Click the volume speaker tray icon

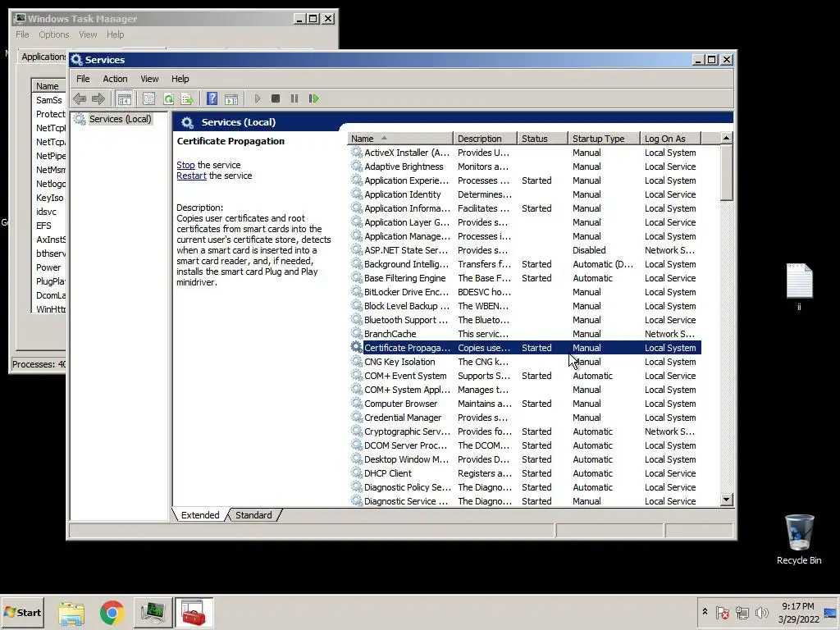point(761,612)
